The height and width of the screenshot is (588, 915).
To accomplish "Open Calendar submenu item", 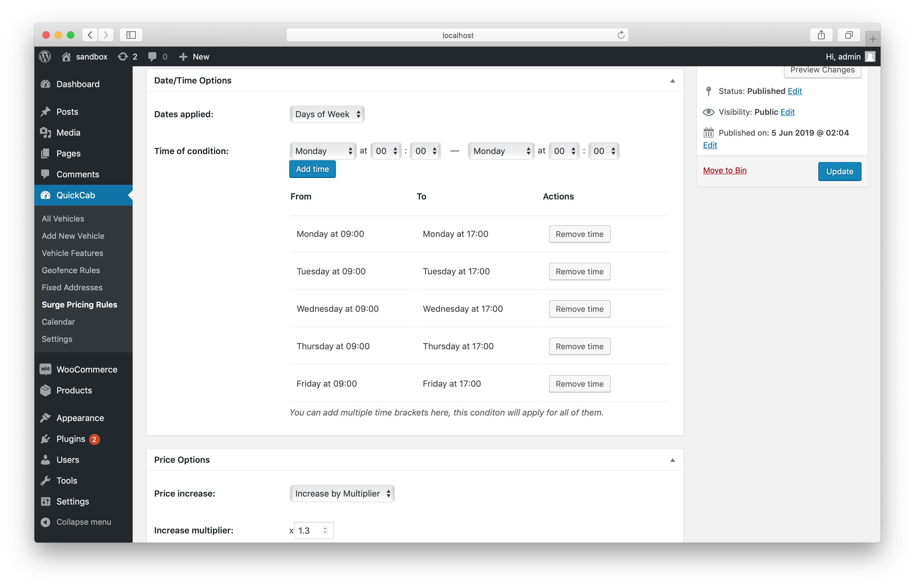I will click(58, 322).
